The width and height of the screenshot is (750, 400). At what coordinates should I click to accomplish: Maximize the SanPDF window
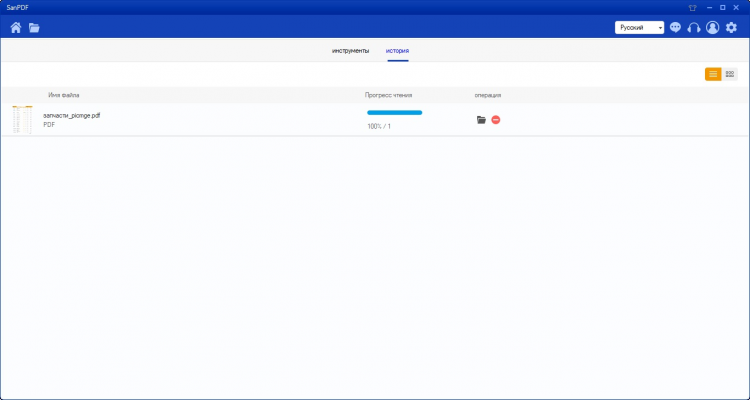coord(722,6)
